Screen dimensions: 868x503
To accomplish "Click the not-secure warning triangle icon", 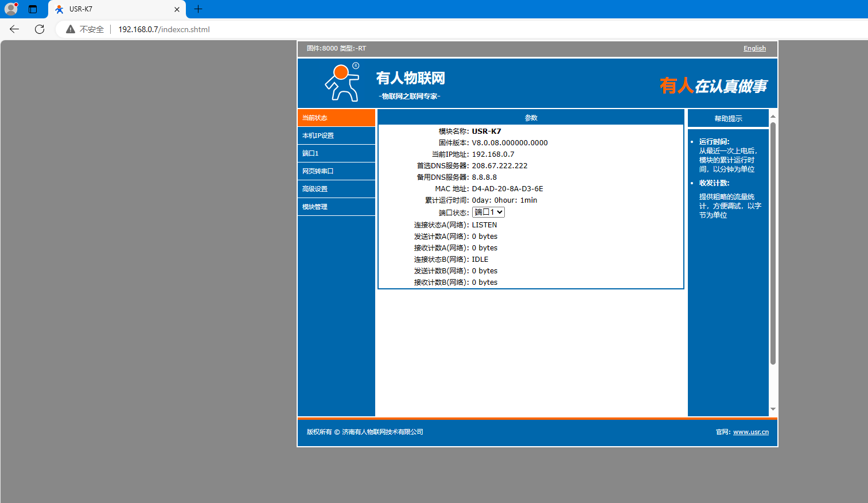I will (71, 29).
